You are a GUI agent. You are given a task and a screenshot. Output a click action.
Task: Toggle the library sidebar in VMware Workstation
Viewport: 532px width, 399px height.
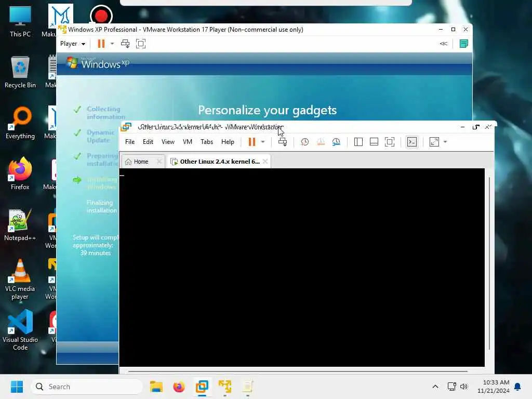(358, 142)
